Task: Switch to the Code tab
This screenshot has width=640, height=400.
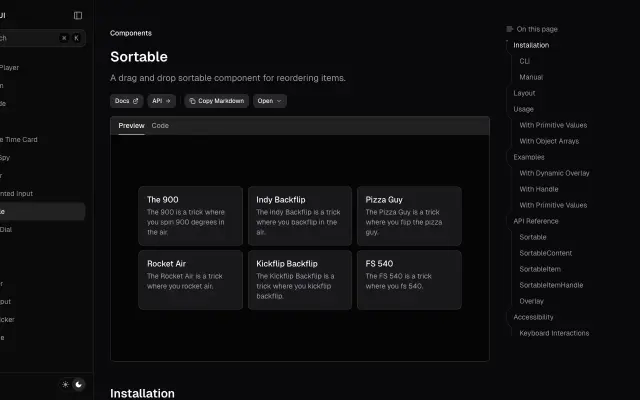Action: (x=160, y=126)
